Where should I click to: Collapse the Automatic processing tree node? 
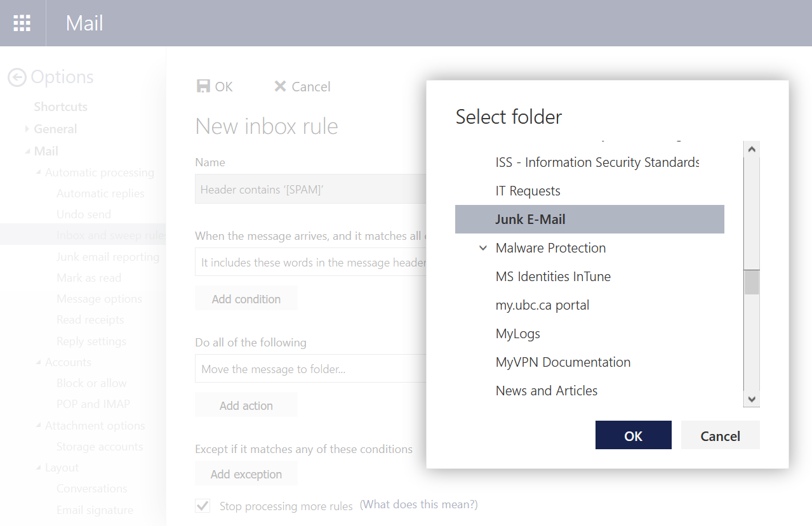coord(39,173)
